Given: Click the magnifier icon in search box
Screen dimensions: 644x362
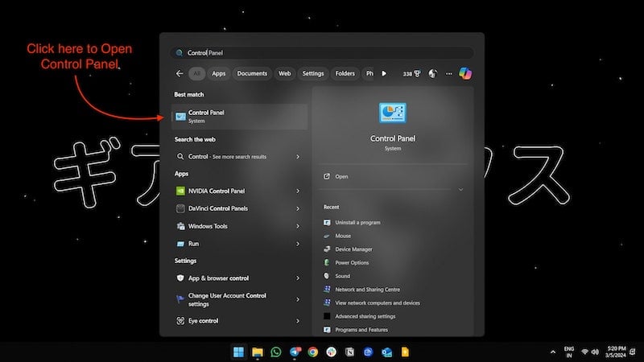Looking at the screenshot, I should pyautogui.click(x=179, y=53).
